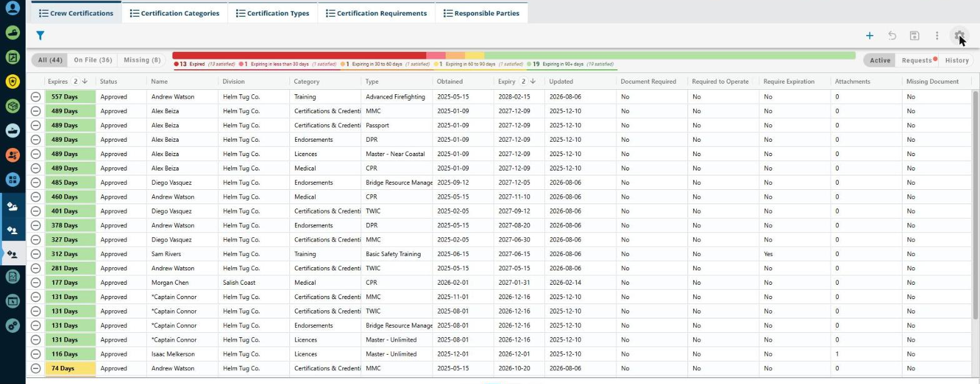Click minus icon on Isaac Melkerson row
The height and width of the screenshot is (384, 980).
[36, 354]
